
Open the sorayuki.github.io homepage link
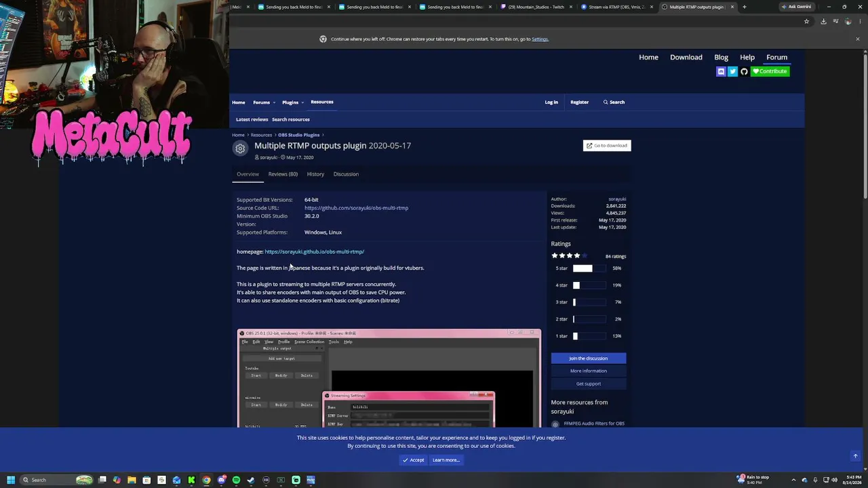point(314,251)
